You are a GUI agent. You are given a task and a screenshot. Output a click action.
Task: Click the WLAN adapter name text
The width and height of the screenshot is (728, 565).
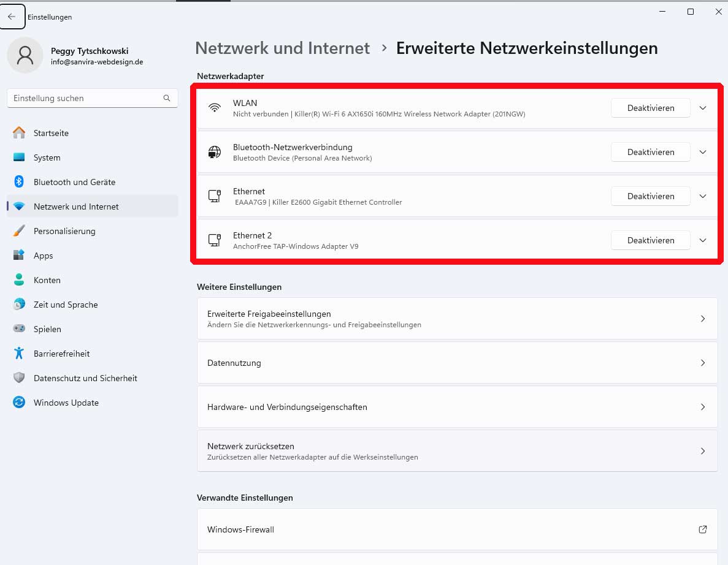pyautogui.click(x=245, y=102)
